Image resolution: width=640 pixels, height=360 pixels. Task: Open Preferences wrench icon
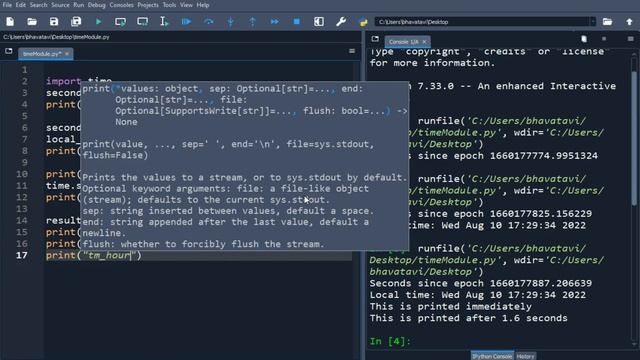pos(341,22)
